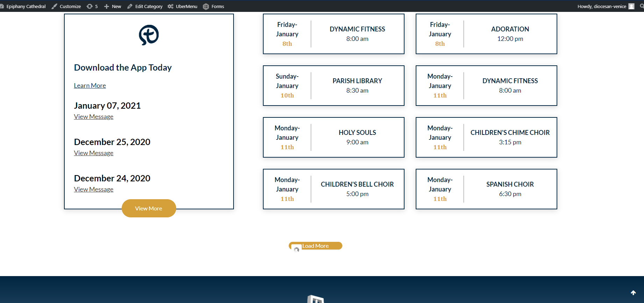
Task: Click the app logo icon above Download heading
Action: pos(149,35)
